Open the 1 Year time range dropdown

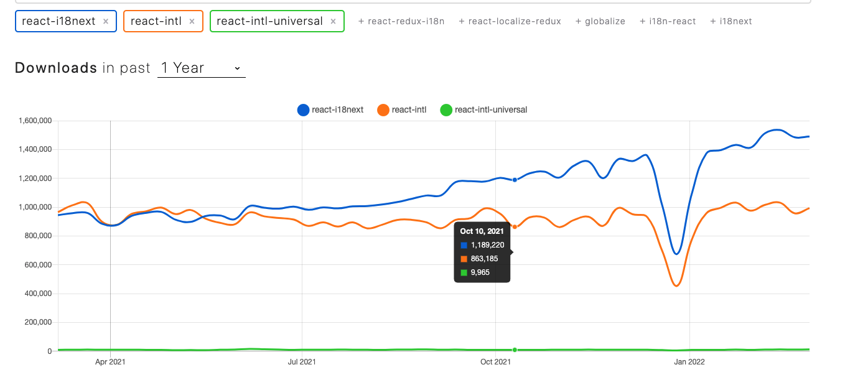[x=201, y=68]
